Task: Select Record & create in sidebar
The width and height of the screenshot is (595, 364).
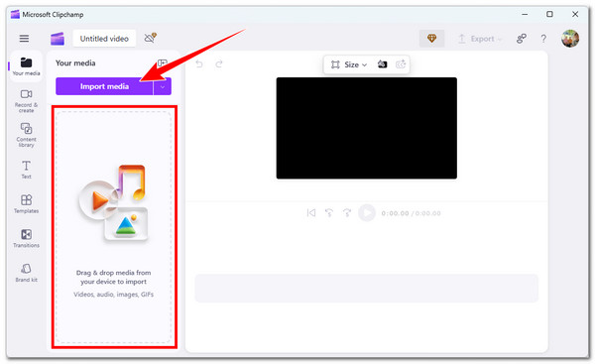Action: [26, 100]
